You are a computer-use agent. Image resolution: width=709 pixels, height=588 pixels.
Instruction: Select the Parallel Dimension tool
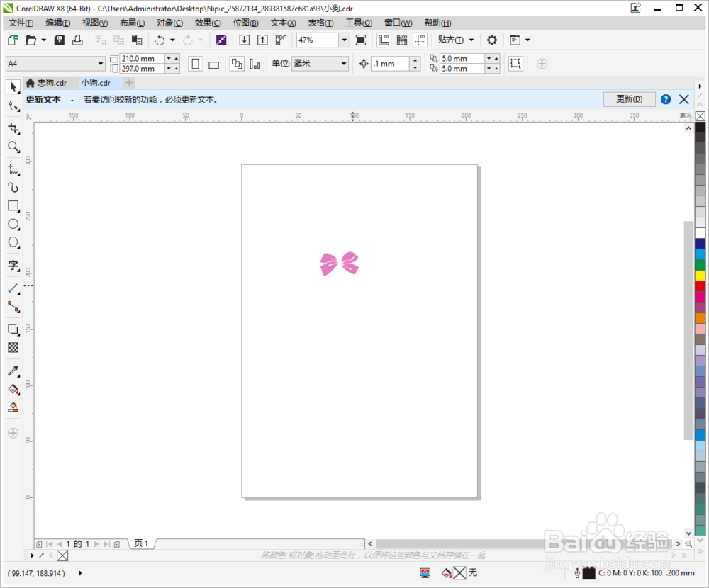pyautogui.click(x=13, y=288)
